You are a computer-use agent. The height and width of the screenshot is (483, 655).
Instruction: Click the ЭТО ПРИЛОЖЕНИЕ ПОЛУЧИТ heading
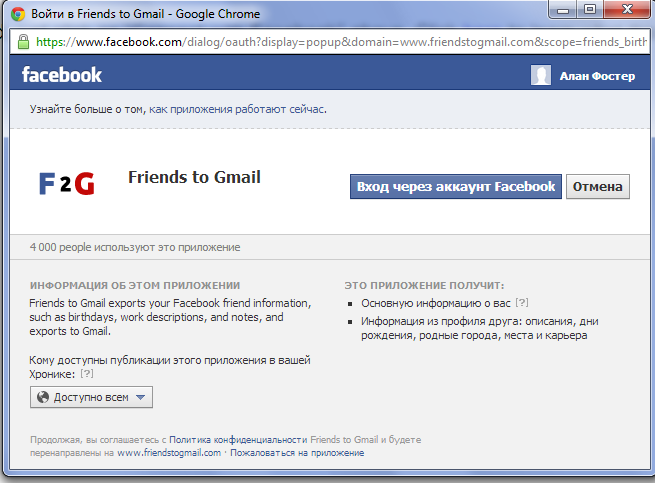point(424,285)
